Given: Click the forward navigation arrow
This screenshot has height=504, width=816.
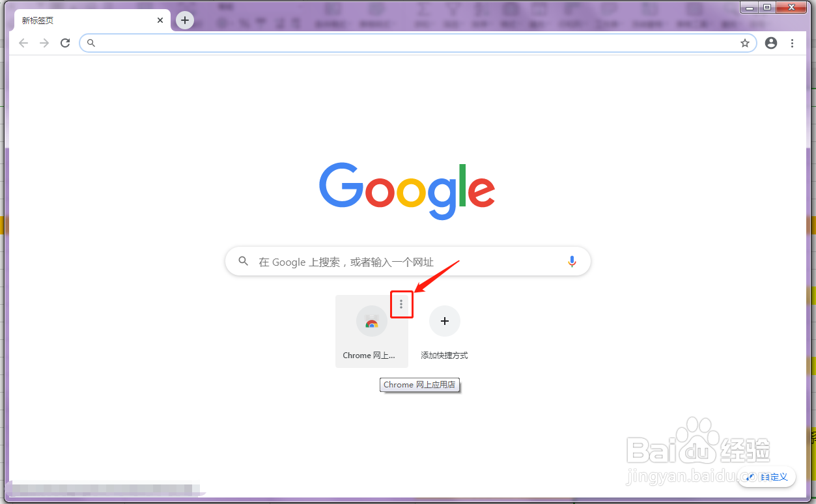Looking at the screenshot, I should 44,43.
